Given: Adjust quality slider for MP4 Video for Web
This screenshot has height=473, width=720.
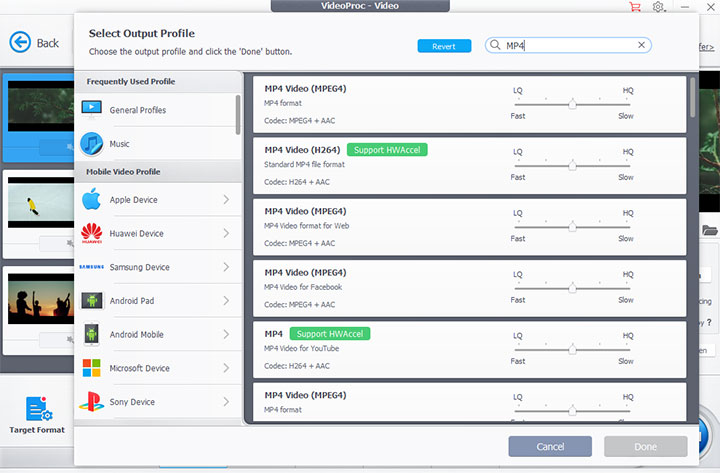Looking at the screenshot, I should [572, 226].
